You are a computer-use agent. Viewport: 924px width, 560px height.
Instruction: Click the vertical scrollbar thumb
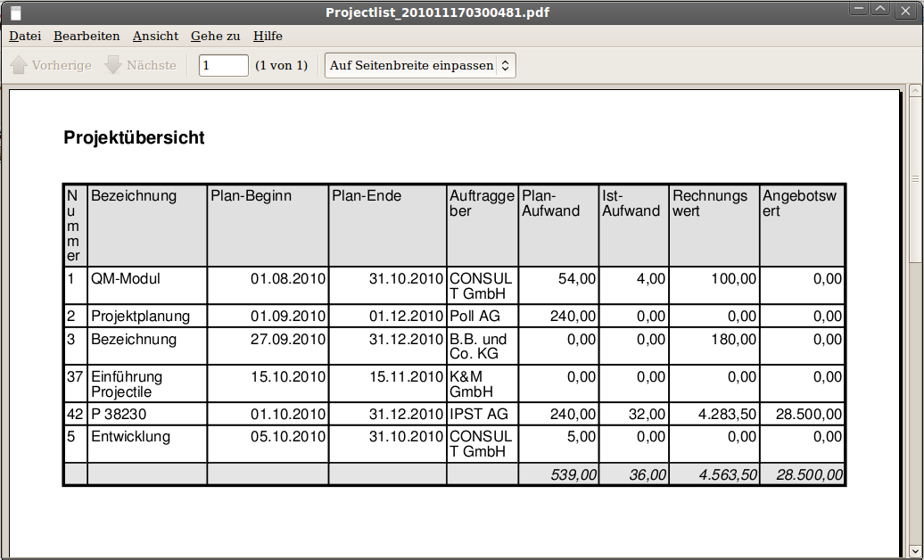click(x=916, y=178)
